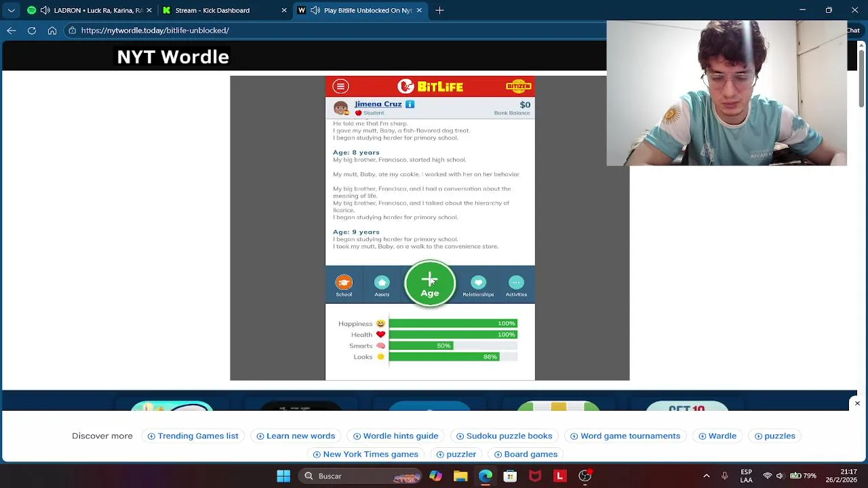Switch the ESP LAA input language
This screenshot has width=868, height=488.
coord(746,476)
